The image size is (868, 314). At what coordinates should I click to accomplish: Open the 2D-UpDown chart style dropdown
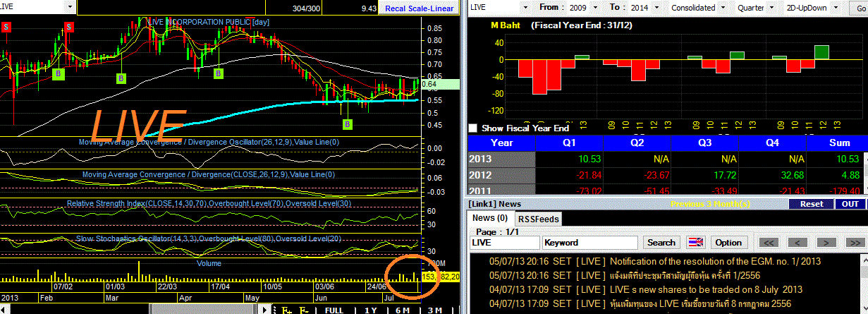tap(834, 6)
